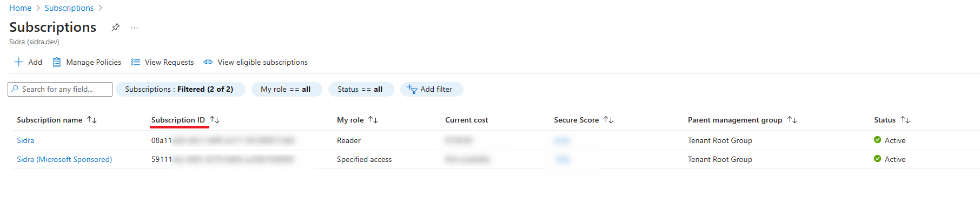This screenshot has width=980, height=197.
Task: Open the Status filter pill
Action: 361,89
